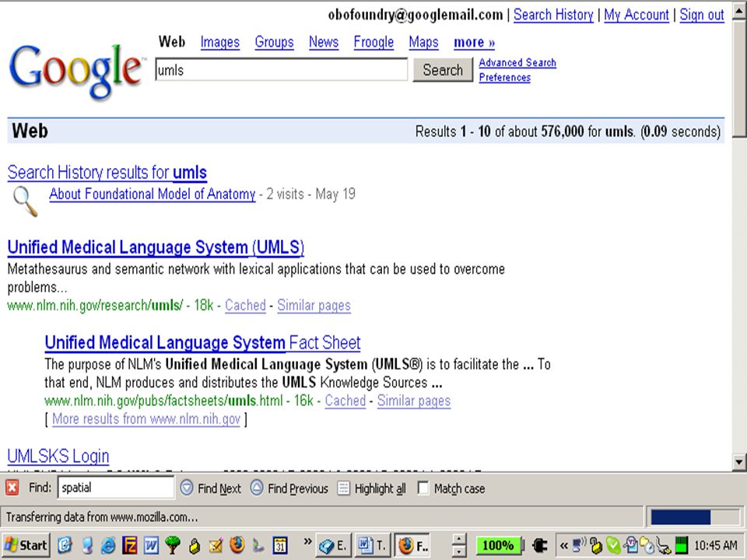The width and height of the screenshot is (747, 560).
Task: Open the 'UMLSKS Login' result
Action: (x=58, y=456)
